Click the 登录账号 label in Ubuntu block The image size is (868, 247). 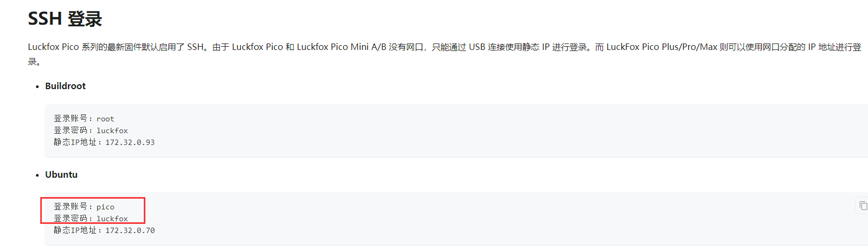71,207
